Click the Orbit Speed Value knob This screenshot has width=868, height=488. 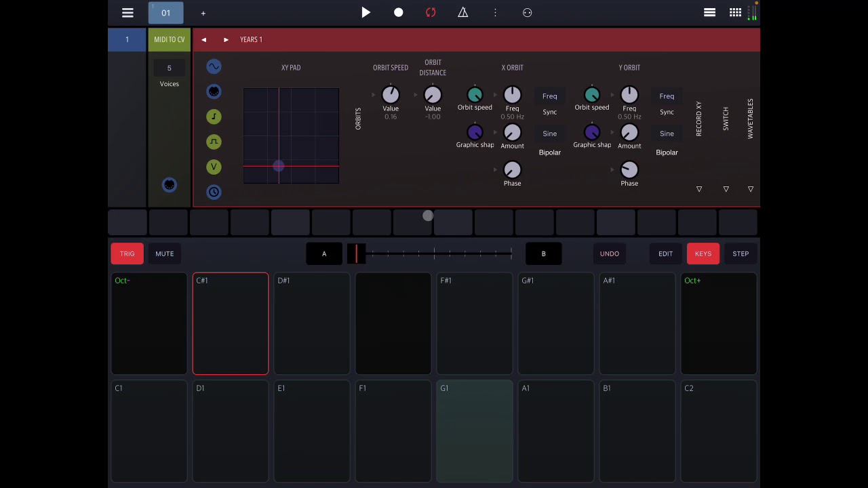coord(391,94)
